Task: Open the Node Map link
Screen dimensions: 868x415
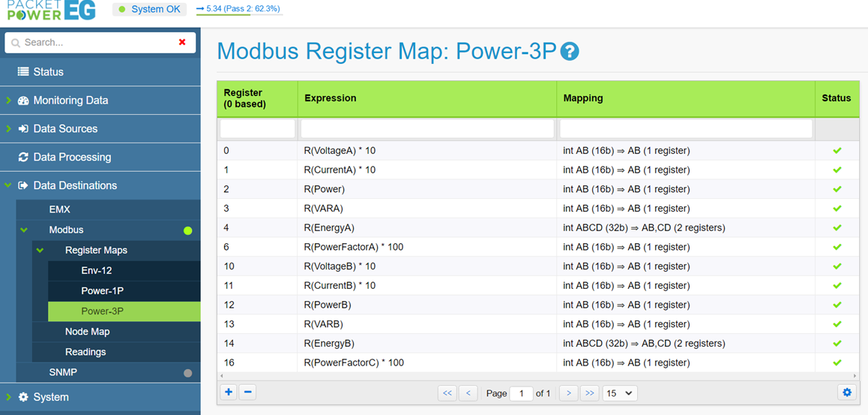Action: click(x=87, y=332)
